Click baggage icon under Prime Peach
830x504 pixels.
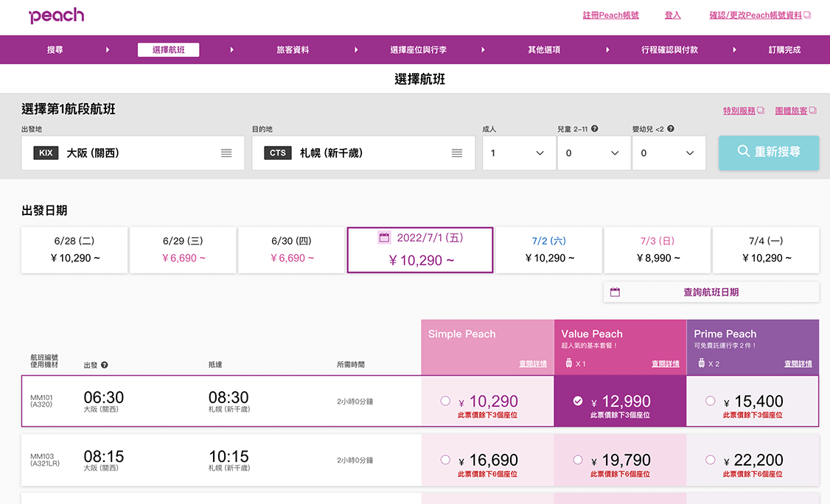[701, 363]
